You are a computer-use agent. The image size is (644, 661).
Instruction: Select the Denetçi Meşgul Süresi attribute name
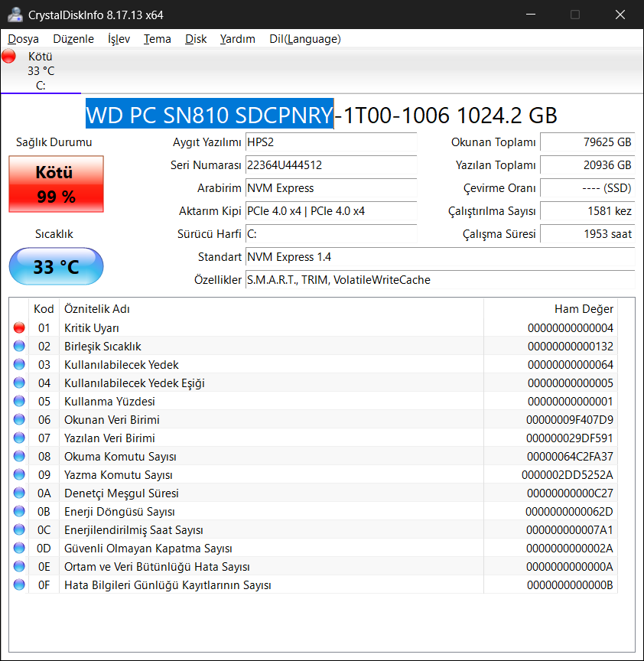122,493
